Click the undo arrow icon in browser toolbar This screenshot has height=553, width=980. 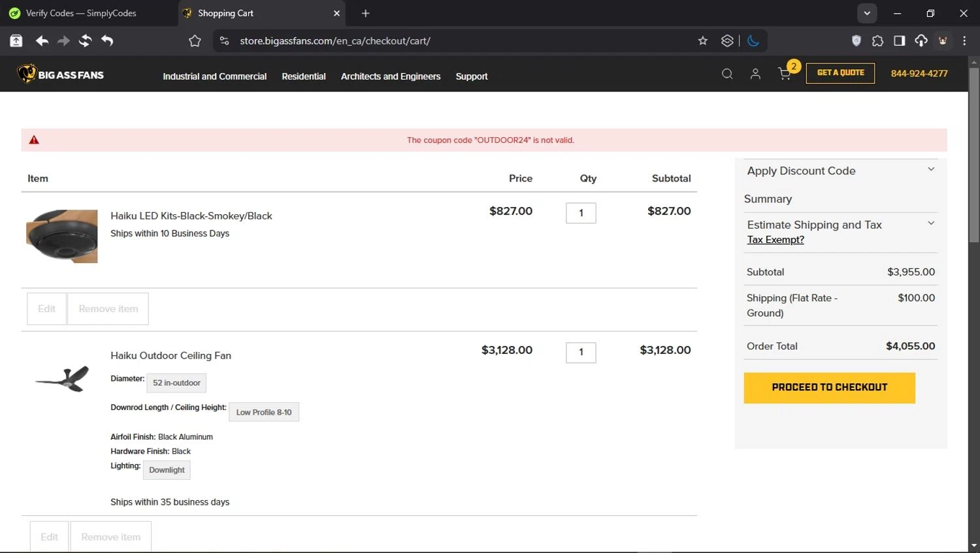tap(107, 40)
